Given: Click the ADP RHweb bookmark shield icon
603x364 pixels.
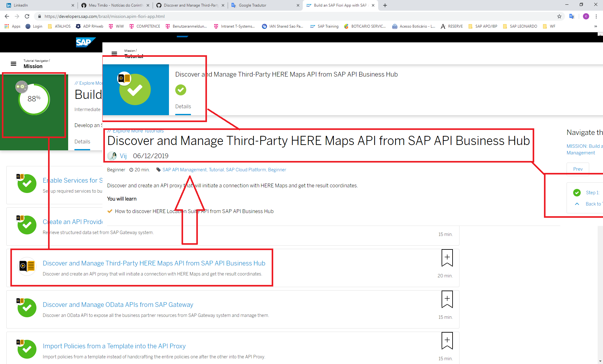Looking at the screenshot, I should tap(78, 26).
